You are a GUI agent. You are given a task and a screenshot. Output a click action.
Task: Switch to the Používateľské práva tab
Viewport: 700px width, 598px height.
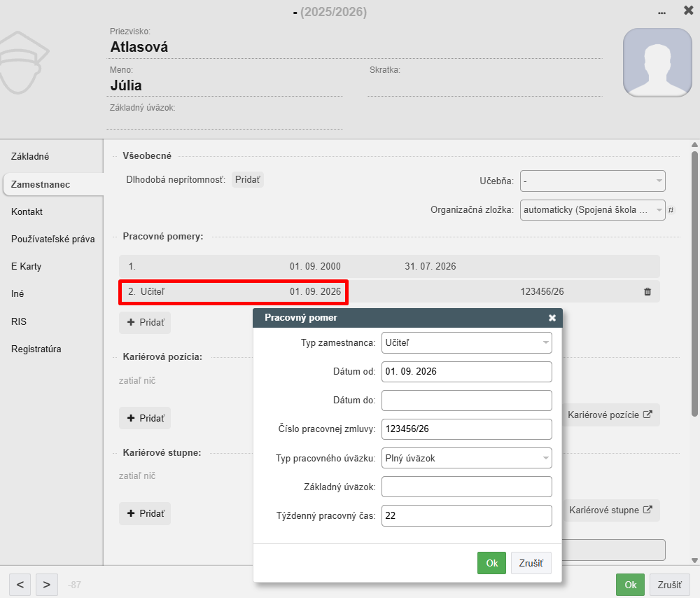pos(52,239)
